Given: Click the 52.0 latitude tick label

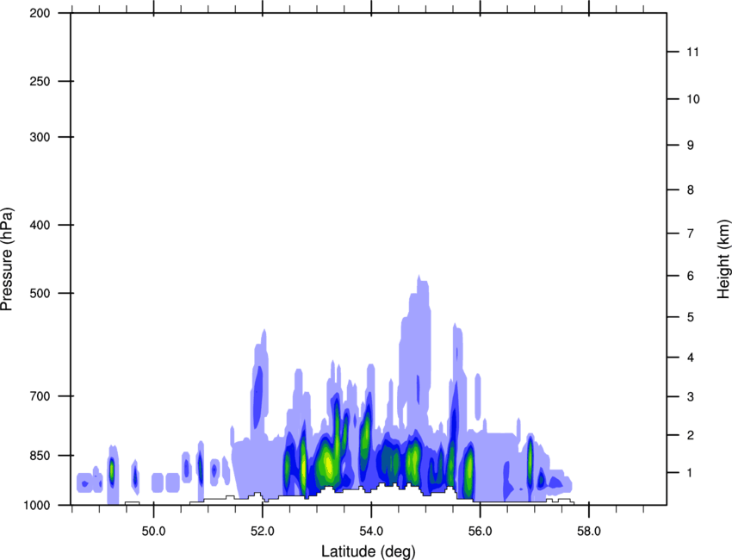Looking at the screenshot, I should click(x=263, y=532).
